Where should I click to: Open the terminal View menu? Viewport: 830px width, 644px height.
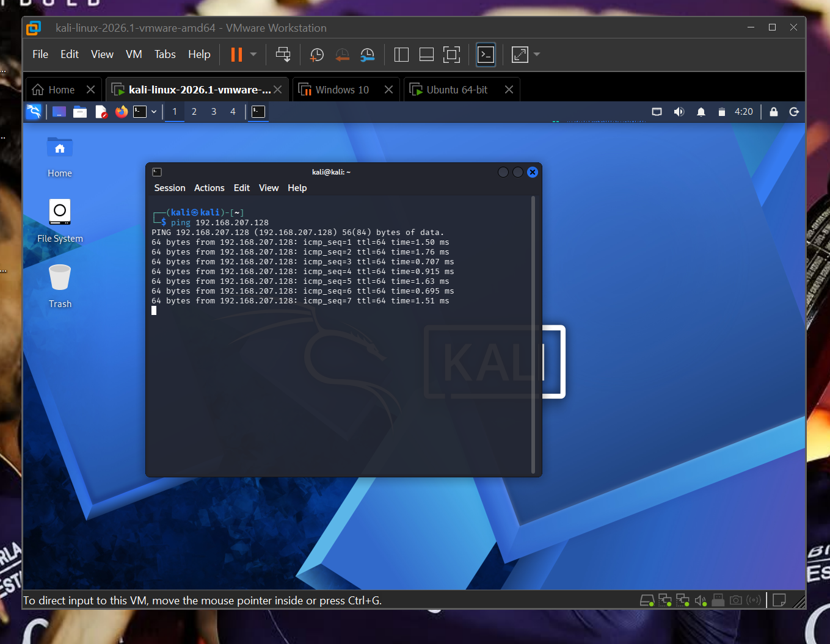pos(269,188)
